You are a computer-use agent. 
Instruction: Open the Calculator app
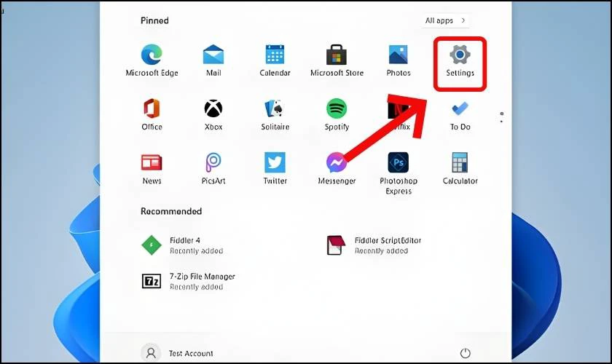tap(460, 169)
